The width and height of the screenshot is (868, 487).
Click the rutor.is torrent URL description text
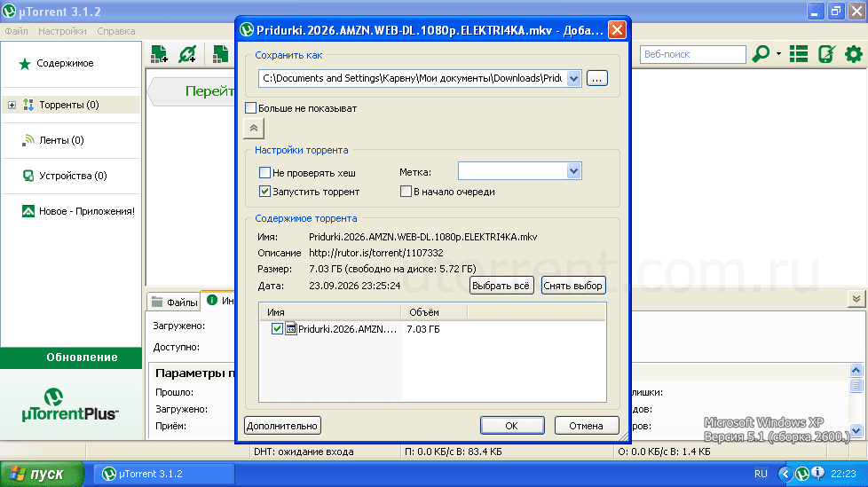pos(376,253)
